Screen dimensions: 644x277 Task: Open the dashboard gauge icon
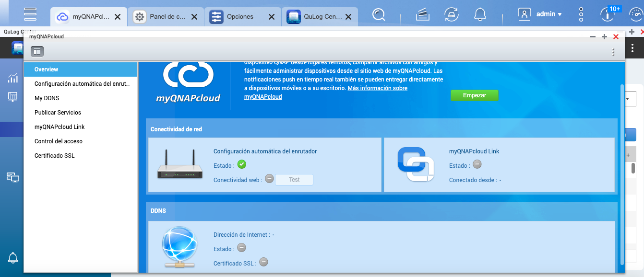[607, 15]
